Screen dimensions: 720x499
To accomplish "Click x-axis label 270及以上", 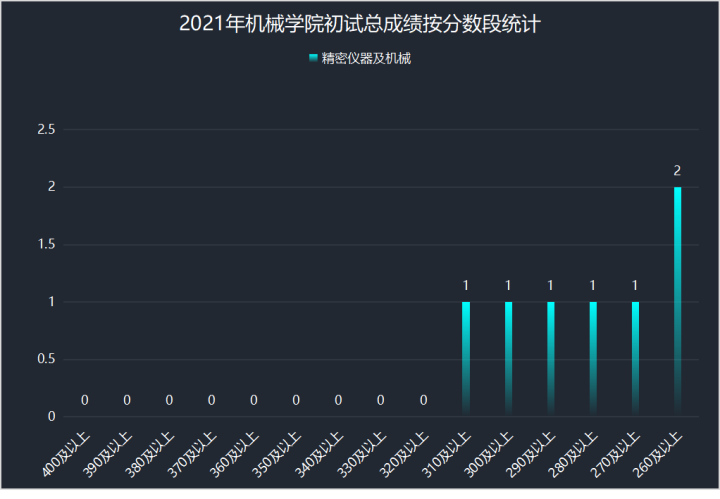I will click(615, 454).
